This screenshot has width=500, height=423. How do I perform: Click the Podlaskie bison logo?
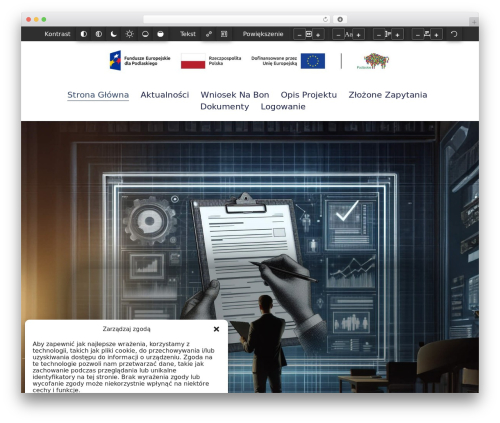[x=373, y=61]
